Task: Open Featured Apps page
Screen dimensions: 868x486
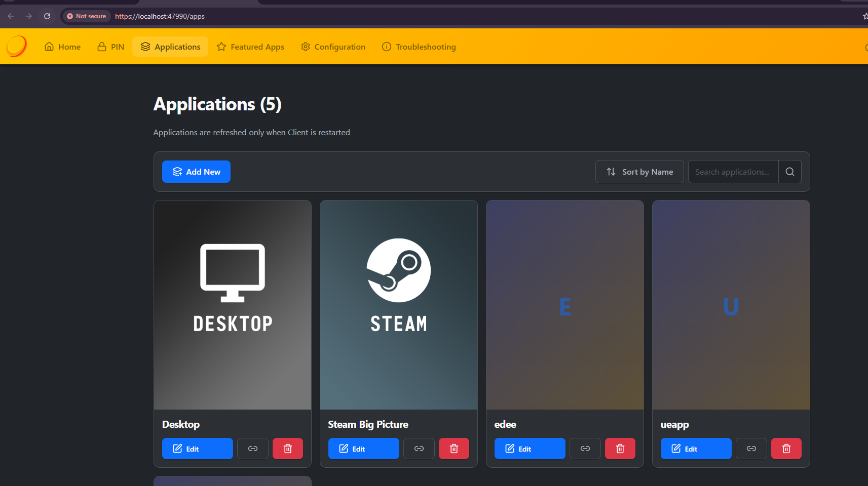Action: click(x=250, y=47)
